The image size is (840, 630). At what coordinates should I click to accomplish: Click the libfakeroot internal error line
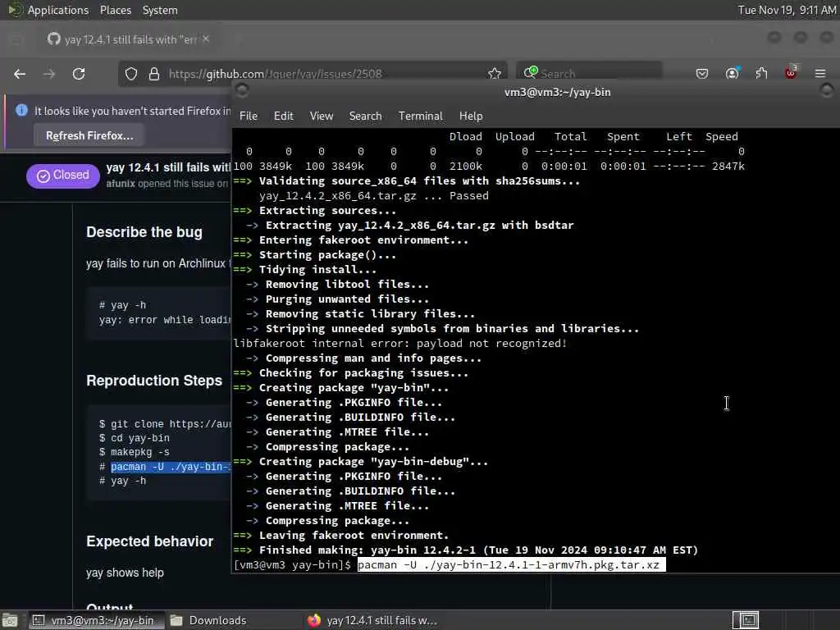(399, 344)
